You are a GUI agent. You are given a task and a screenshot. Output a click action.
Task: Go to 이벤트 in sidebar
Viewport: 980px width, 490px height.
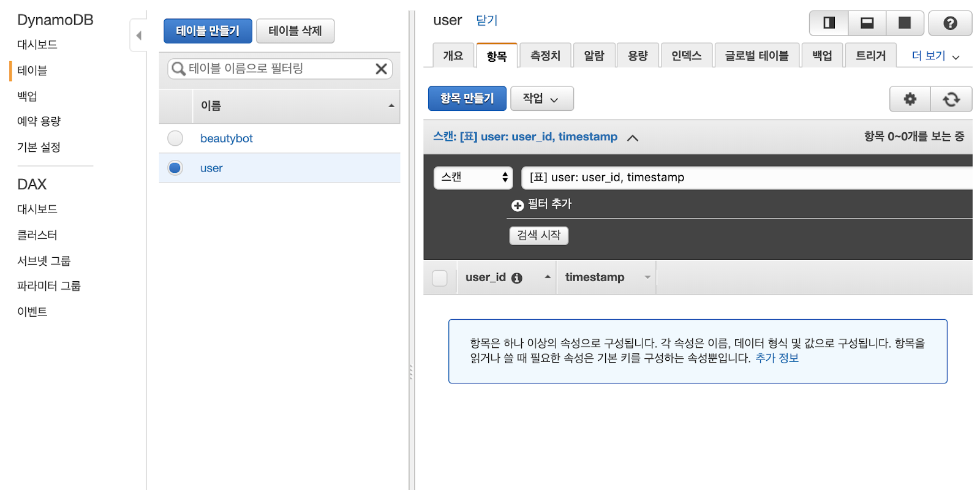click(32, 312)
